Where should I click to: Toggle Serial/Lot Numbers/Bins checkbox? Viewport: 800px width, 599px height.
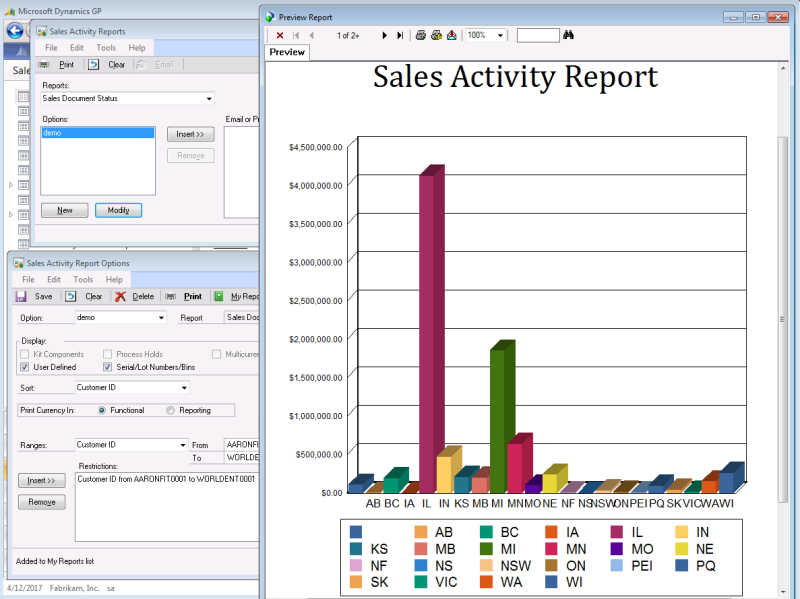[x=108, y=367]
